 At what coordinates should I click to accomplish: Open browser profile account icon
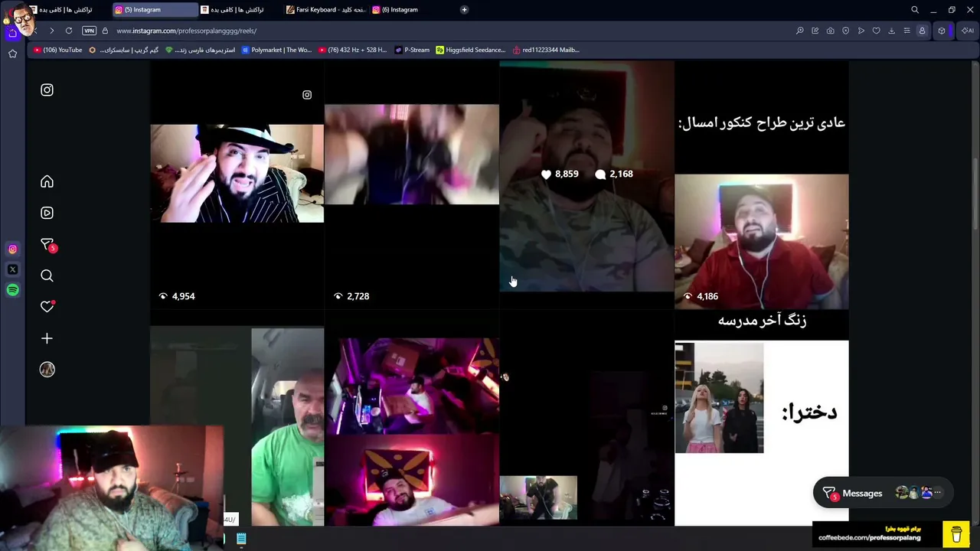923,31
